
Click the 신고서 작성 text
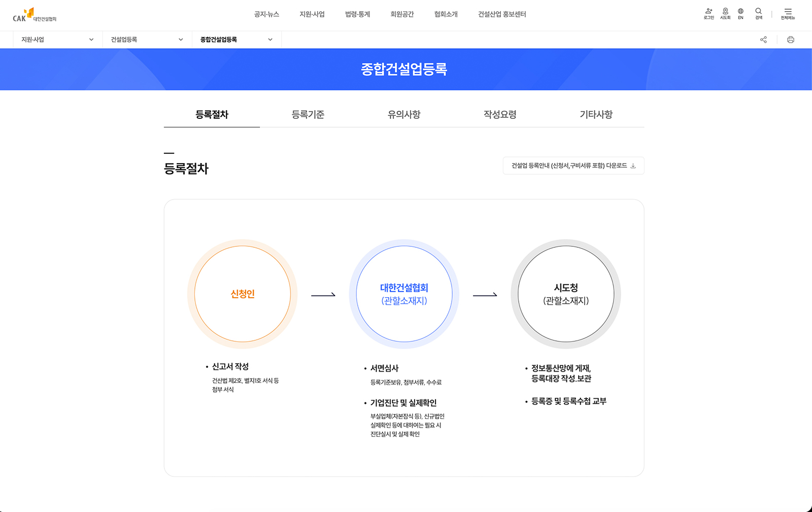[x=230, y=366]
